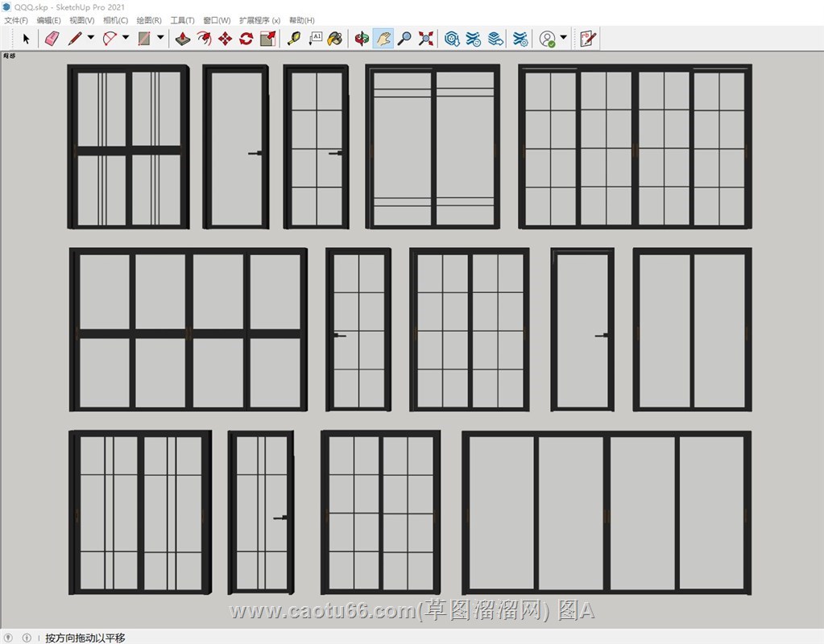Image resolution: width=824 pixels, height=644 pixels.
Task: Activate the Push/Pull tool
Action: (182, 39)
